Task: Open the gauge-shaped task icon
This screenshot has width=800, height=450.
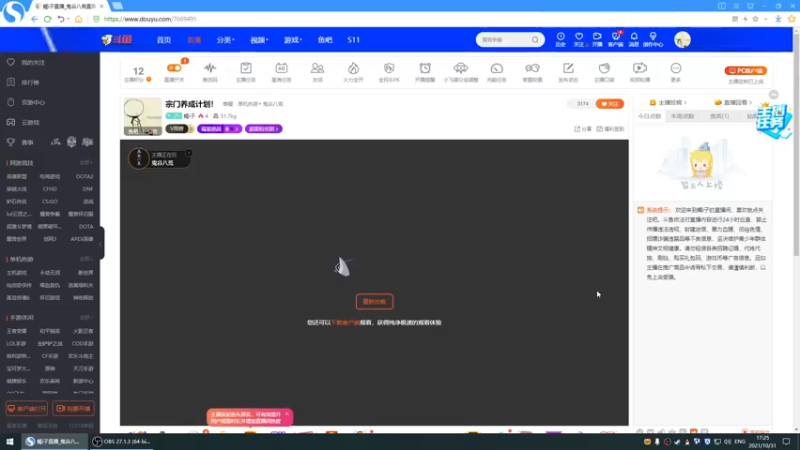Action: pos(496,72)
